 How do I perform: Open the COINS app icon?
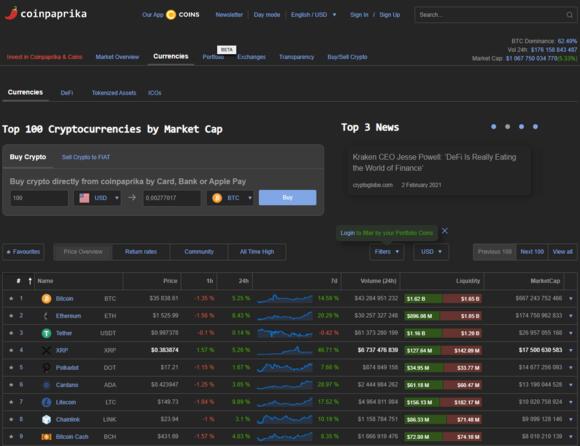click(171, 15)
